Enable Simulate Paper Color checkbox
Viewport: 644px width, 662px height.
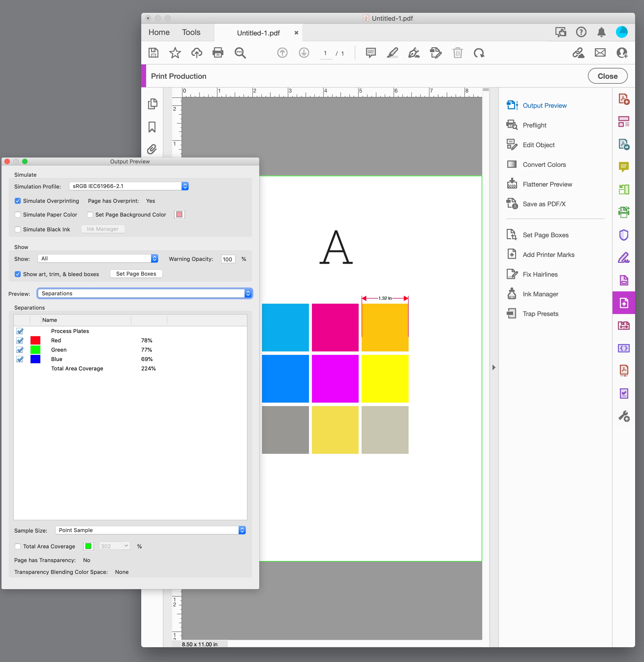[x=18, y=215]
